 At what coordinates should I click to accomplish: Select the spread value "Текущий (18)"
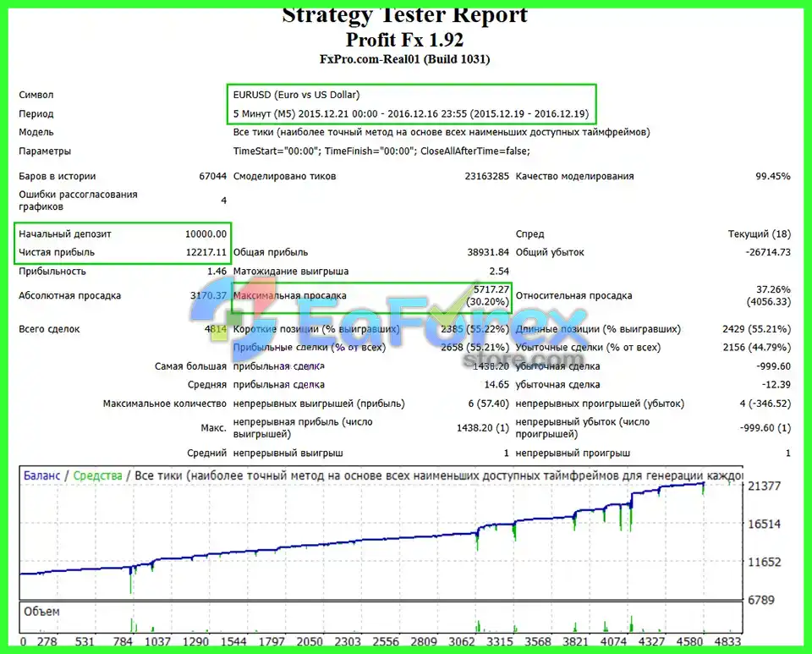pos(760,234)
